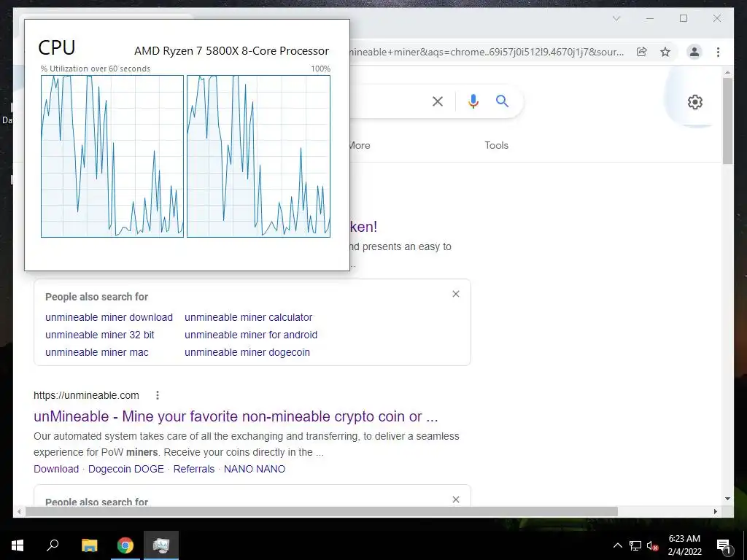
Task: Click the AMD Ryzen 7 5800X processor label
Action: click(231, 51)
